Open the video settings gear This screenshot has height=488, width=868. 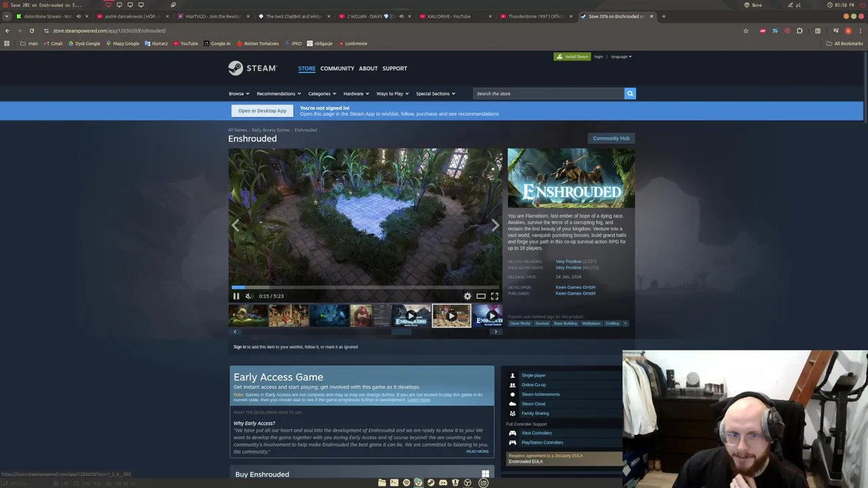(467, 296)
